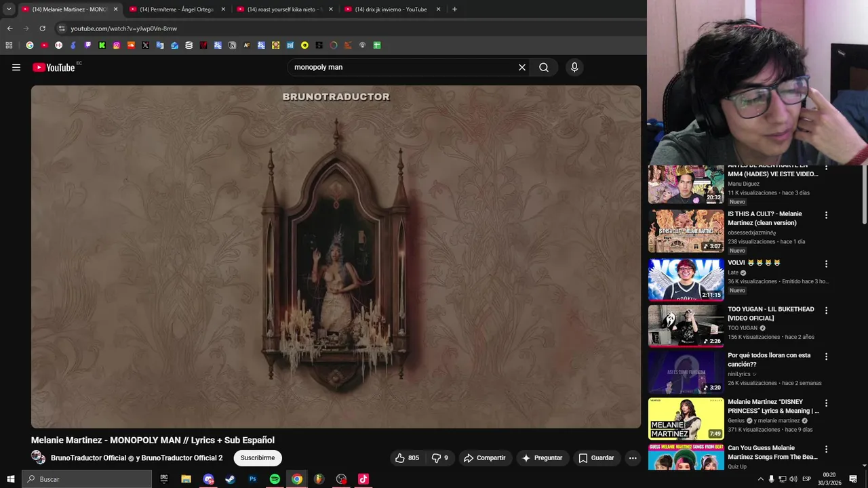Open TOO YUGAN LIL BUKETHEAD thumbnail

point(686,326)
